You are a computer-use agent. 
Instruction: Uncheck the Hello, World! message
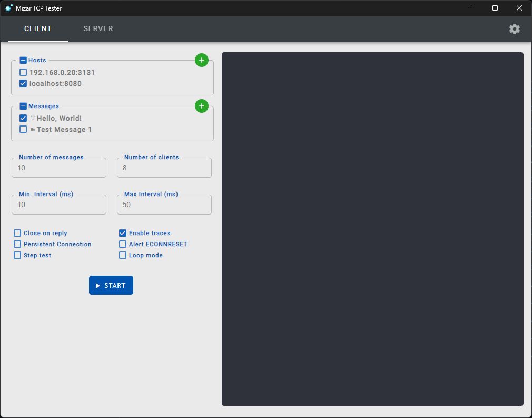point(23,118)
